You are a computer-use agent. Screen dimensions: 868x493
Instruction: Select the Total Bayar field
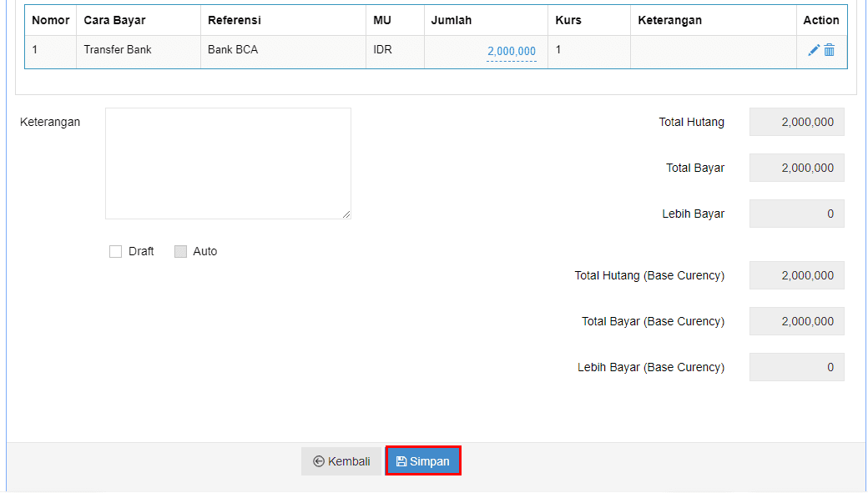point(796,168)
